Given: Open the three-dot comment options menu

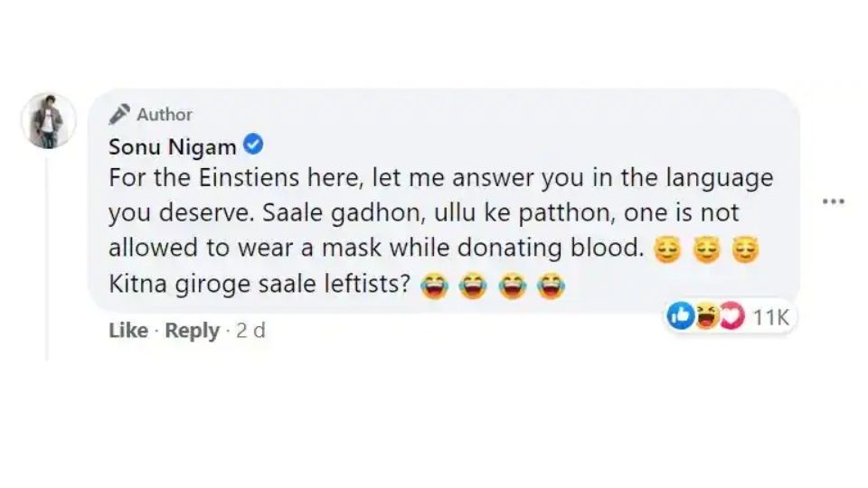Looking at the screenshot, I should pyautogui.click(x=833, y=201).
